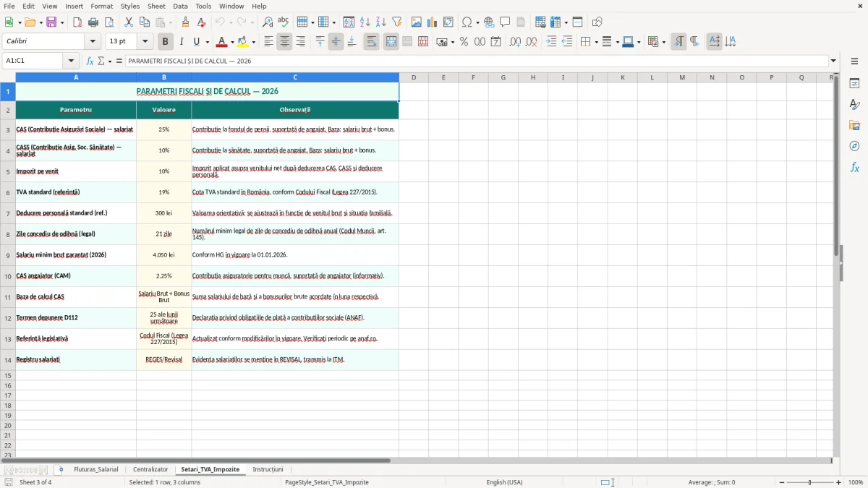Screen dimensions: 868x488
Task: Toggle Left-to-Right text direction
Action: pos(678,42)
